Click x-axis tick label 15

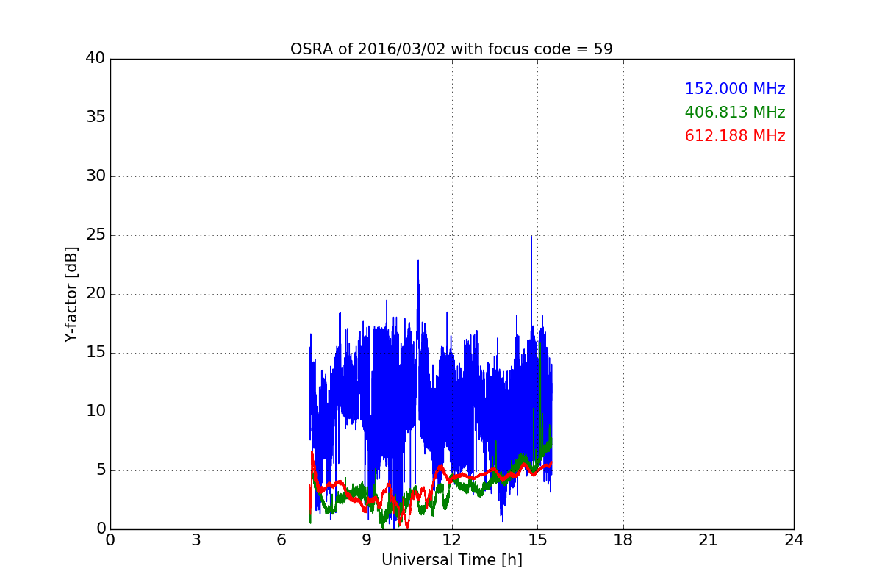tap(537, 540)
